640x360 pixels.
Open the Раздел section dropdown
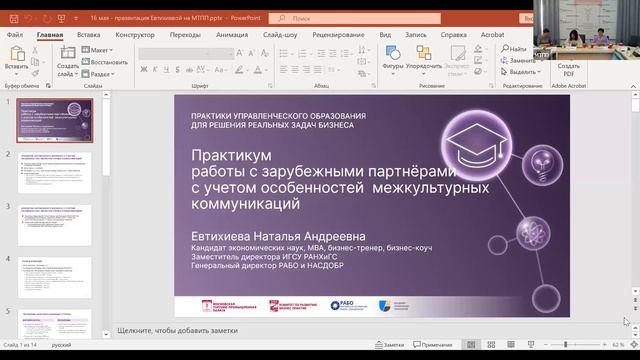(x=98, y=74)
